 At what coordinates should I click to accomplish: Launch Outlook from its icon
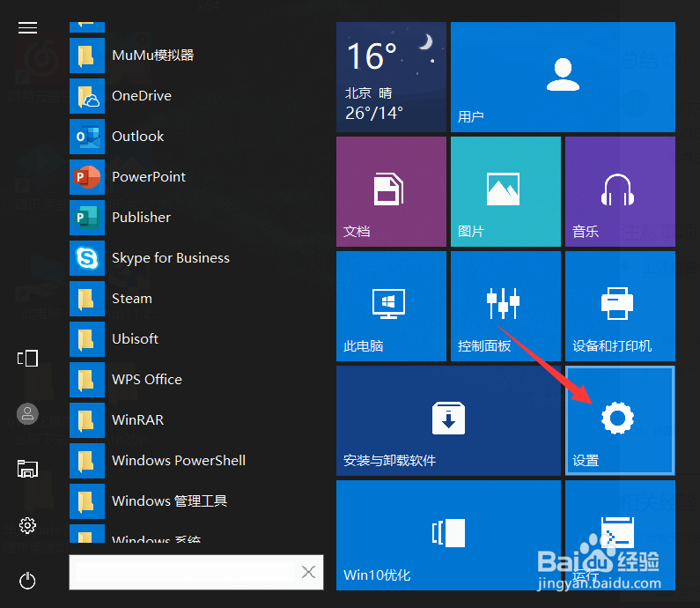pos(87,137)
